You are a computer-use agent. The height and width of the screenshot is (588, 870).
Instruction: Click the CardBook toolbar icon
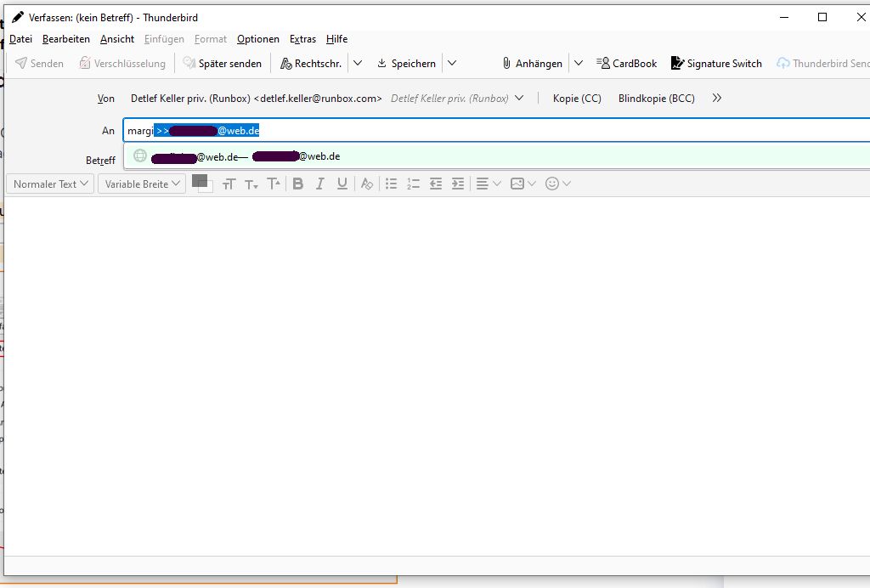(626, 63)
